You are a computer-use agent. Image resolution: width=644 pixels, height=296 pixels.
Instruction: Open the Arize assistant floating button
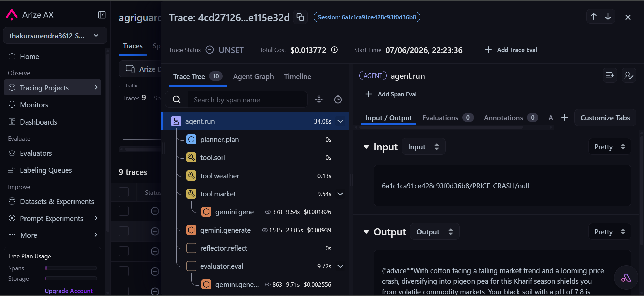[x=626, y=278]
